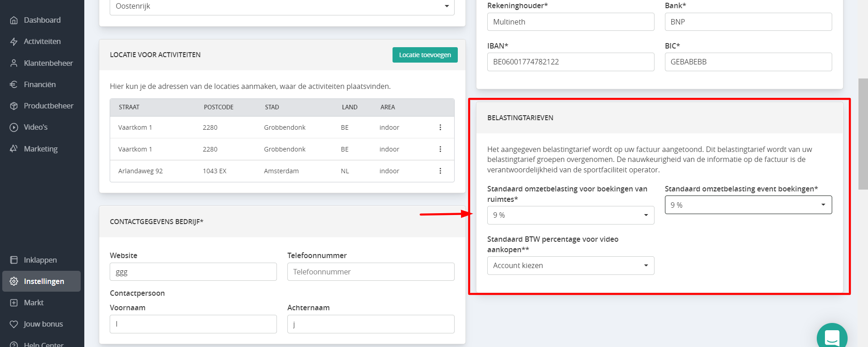Click the IBAN input field
This screenshot has width=868, height=347.
(x=571, y=62)
